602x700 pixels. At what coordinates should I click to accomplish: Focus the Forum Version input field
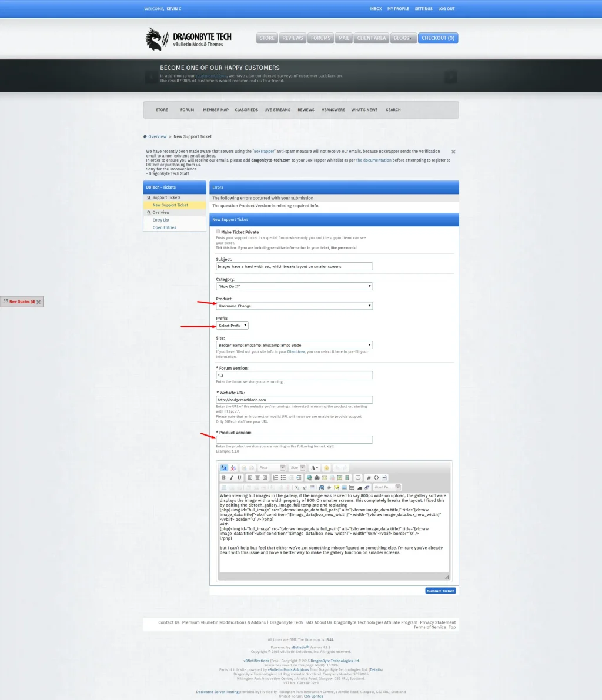295,376
